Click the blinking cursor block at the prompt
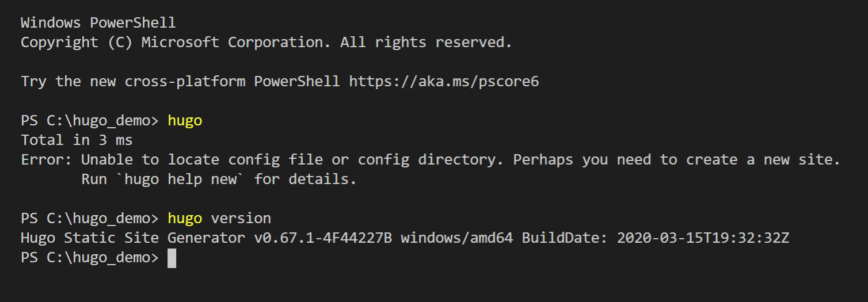This screenshot has width=868, height=302. tap(172, 258)
